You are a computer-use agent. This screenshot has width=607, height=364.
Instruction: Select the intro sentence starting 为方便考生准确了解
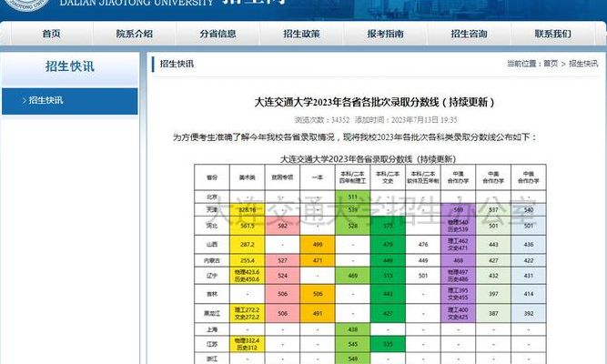click(355, 137)
